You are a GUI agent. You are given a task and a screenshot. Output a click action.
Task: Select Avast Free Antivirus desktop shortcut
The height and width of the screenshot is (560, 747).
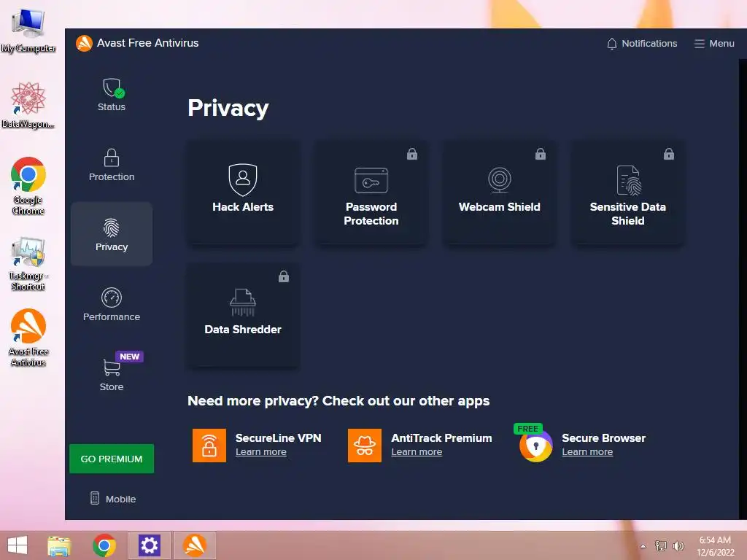(28, 338)
